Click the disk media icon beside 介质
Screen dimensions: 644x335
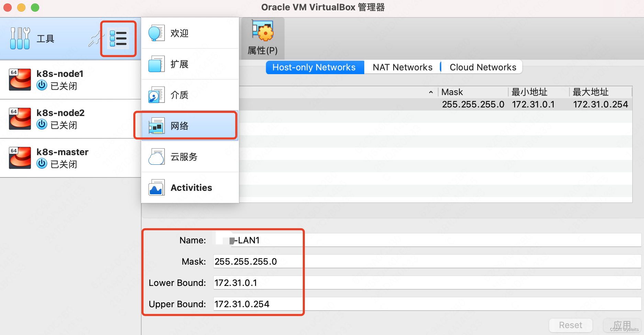156,95
